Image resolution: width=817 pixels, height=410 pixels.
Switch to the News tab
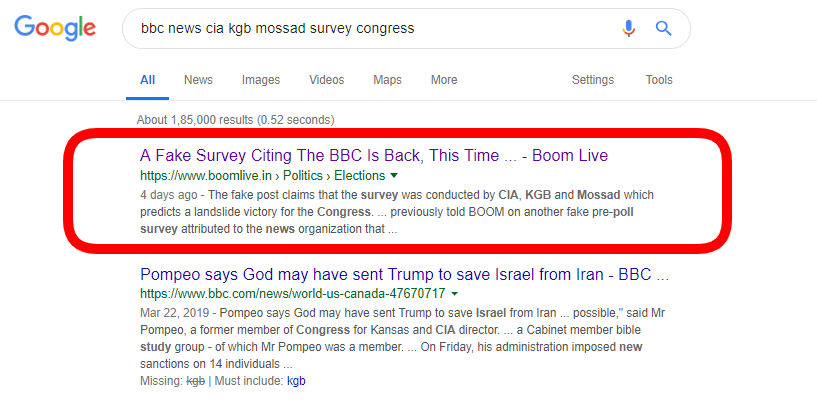coord(198,80)
